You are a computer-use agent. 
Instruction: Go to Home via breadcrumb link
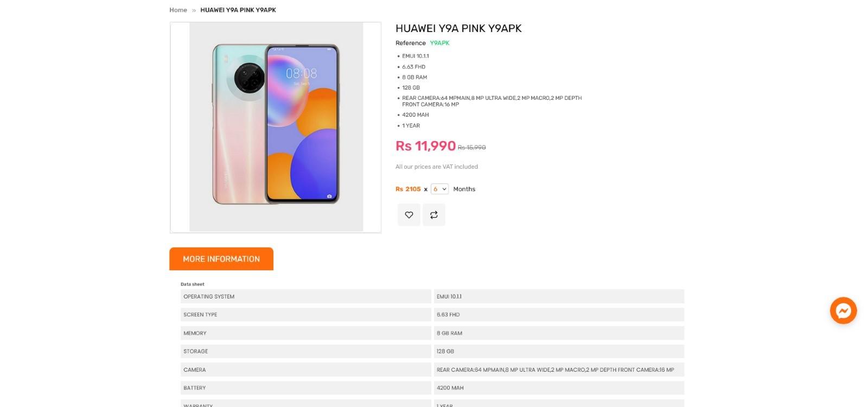(178, 10)
